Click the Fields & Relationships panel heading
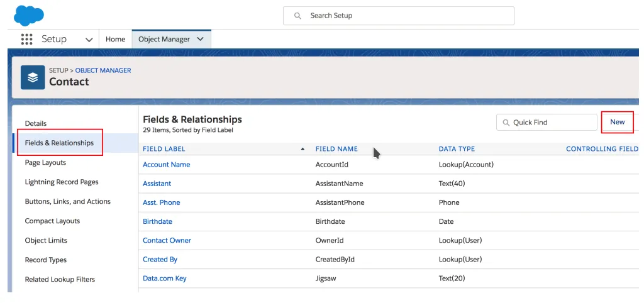644x303 pixels. click(192, 119)
